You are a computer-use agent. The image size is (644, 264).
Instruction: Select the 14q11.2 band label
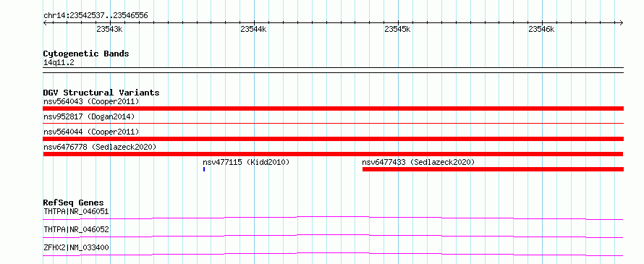59,63
